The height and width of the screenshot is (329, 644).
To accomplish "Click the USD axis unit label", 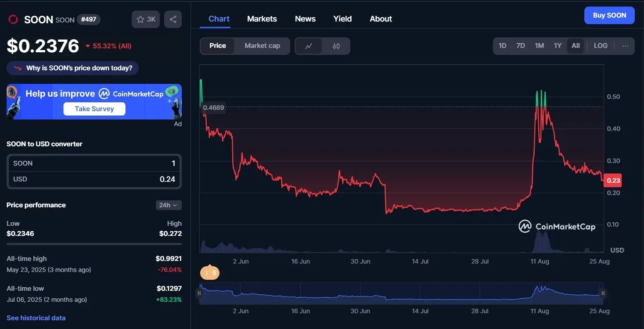I will pyautogui.click(x=617, y=250).
